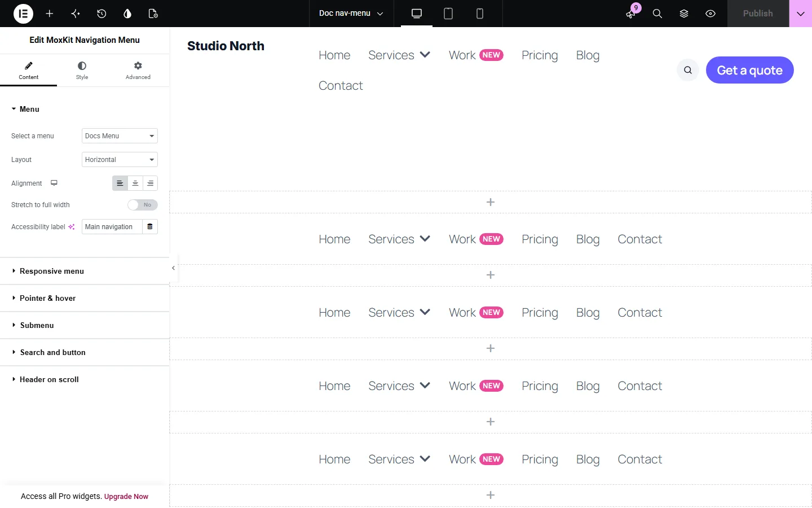The image size is (812, 508).
Task: Expand the Header on scroll section
Action: point(85,379)
